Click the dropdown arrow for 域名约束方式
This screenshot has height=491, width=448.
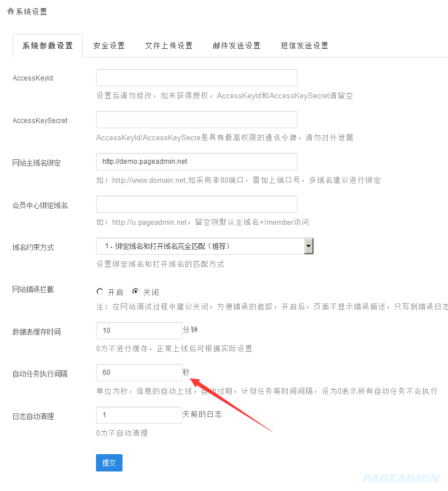point(309,246)
